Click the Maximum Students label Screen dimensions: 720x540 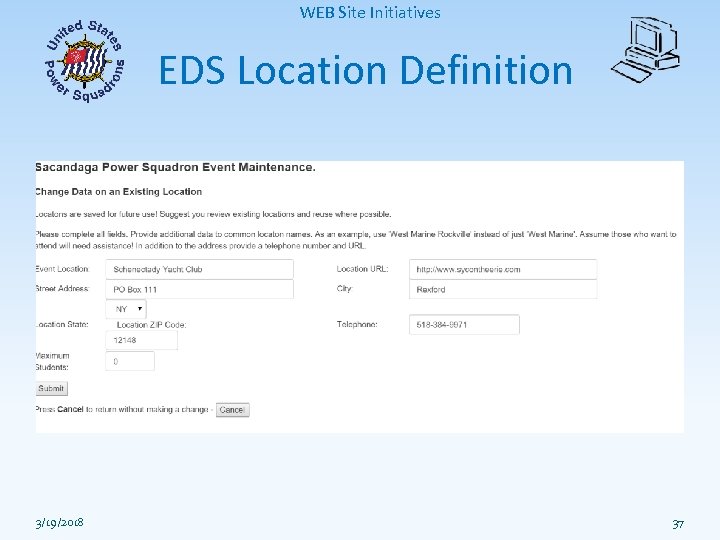click(52, 361)
